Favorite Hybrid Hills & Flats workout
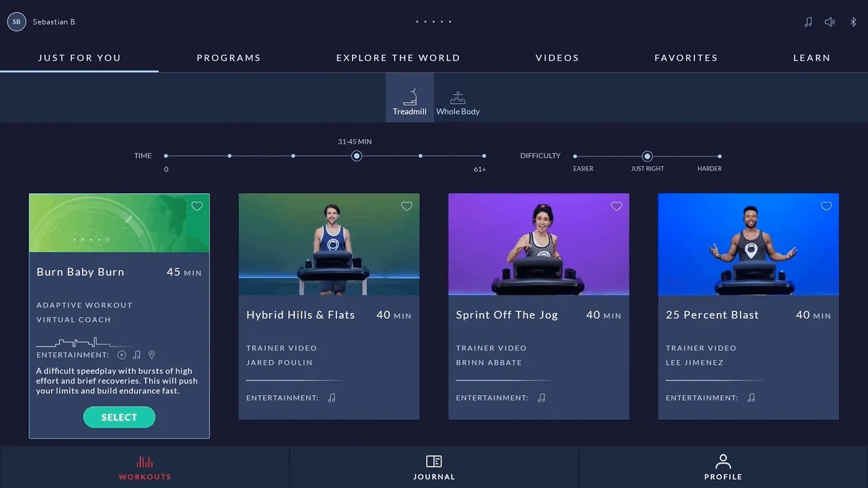The image size is (868, 488). [406, 206]
